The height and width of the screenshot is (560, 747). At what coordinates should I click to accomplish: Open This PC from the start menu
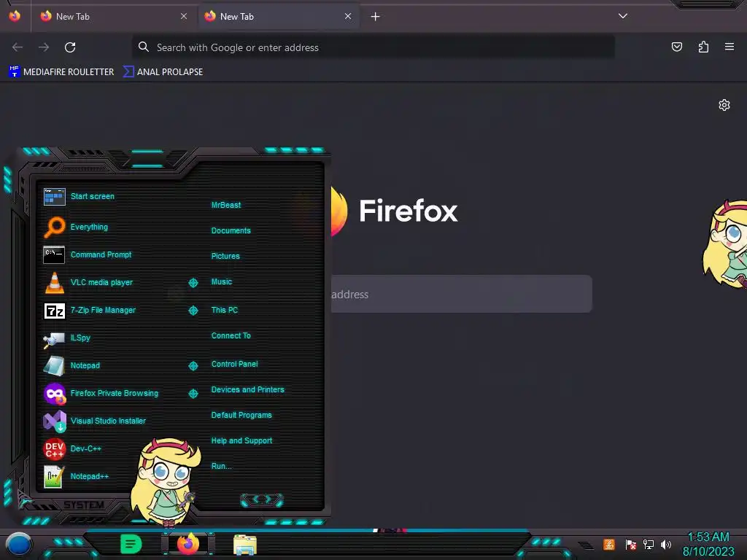(x=225, y=310)
